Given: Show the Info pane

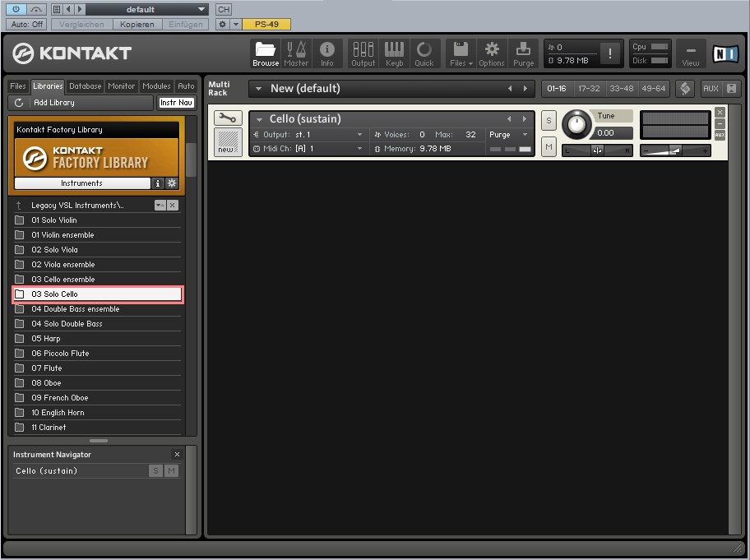Looking at the screenshot, I should click(x=327, y=53).
